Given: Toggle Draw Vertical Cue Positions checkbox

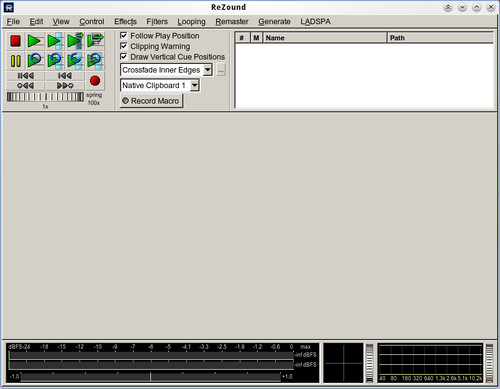Looking at the screenshot, I should pos(123,57).
